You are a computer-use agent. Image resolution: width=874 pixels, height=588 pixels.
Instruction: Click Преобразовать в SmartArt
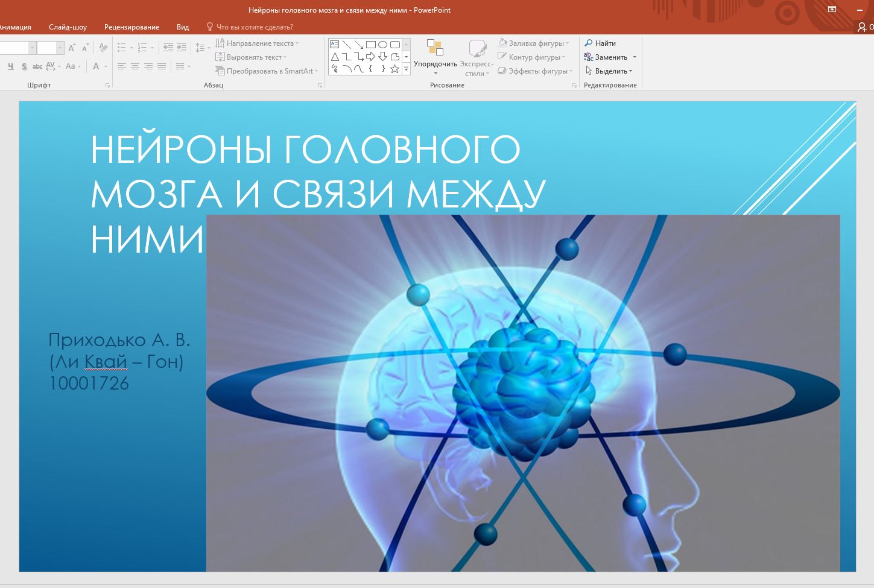point(267,71)
